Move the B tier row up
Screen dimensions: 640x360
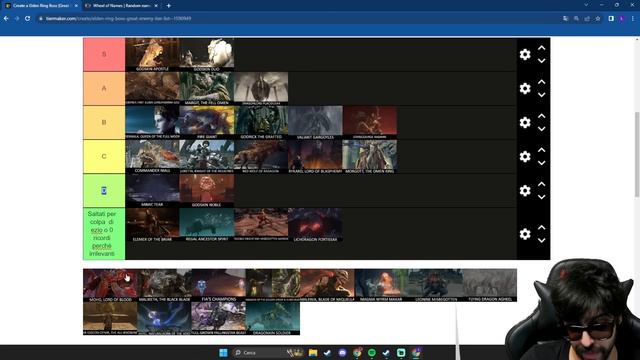click(541, 116)
